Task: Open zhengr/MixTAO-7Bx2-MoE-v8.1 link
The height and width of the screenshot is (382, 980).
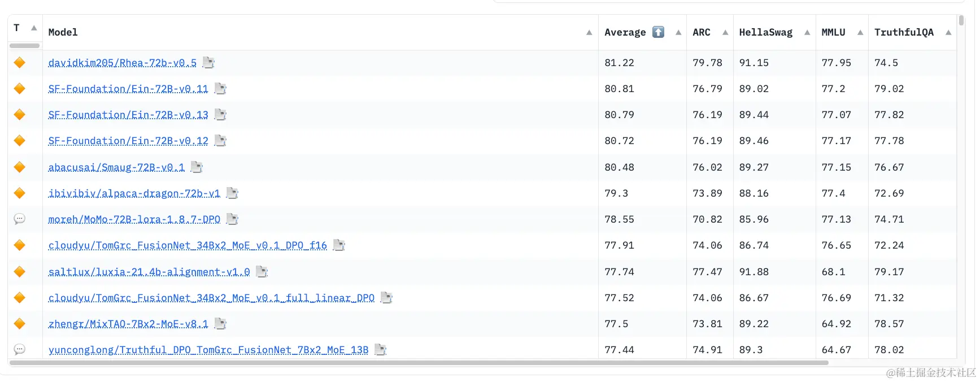Action: tap(128, 324)
